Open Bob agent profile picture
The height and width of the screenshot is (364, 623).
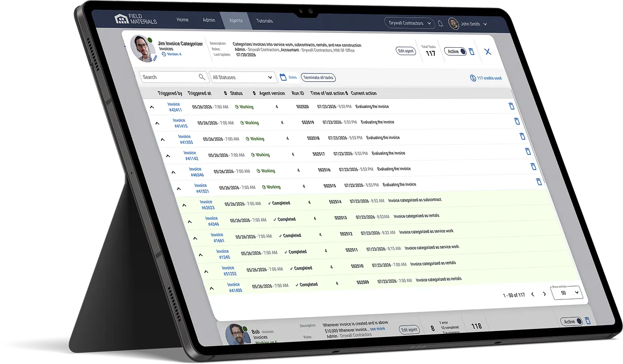(238, 334)
